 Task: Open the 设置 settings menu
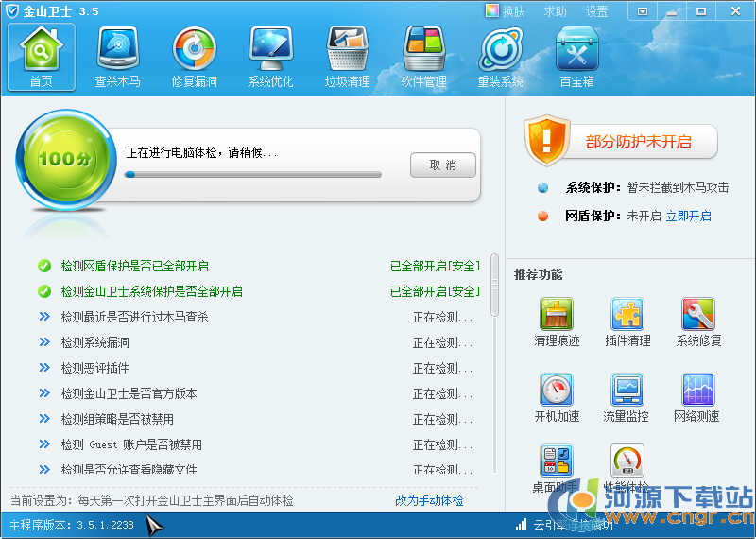pos(596,11)
